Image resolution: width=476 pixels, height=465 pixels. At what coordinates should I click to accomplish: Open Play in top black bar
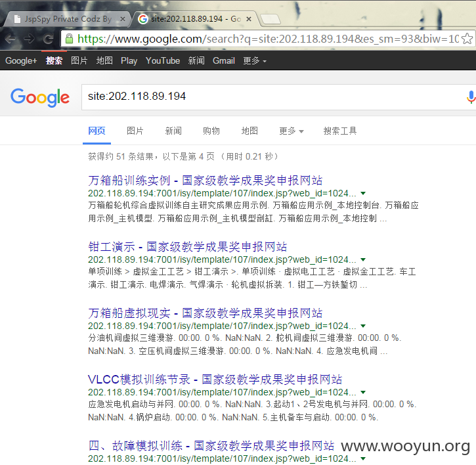[129, 60]
